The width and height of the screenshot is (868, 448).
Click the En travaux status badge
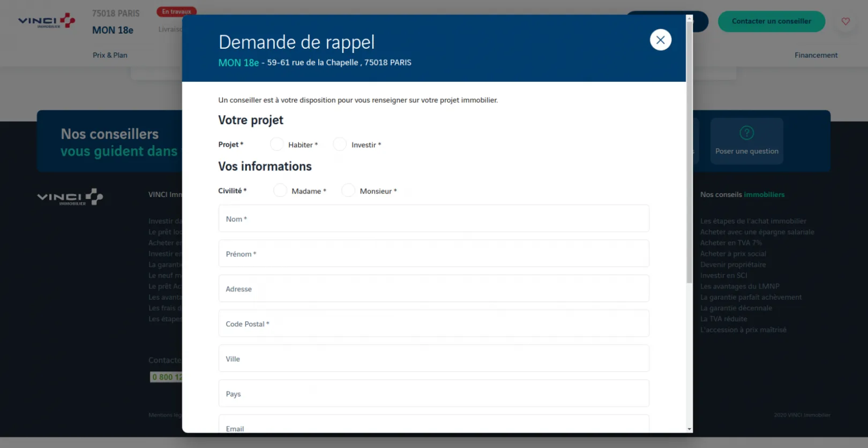176,11
